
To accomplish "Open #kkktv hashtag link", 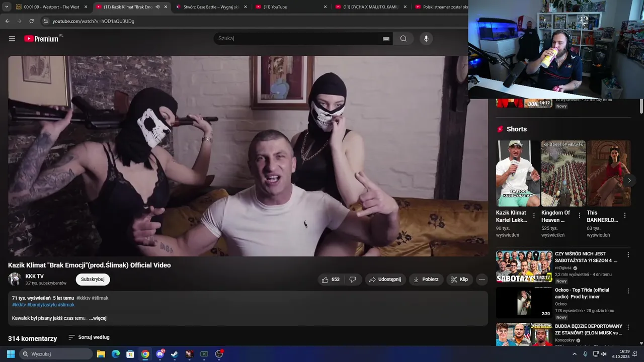I will pos(19,305).
